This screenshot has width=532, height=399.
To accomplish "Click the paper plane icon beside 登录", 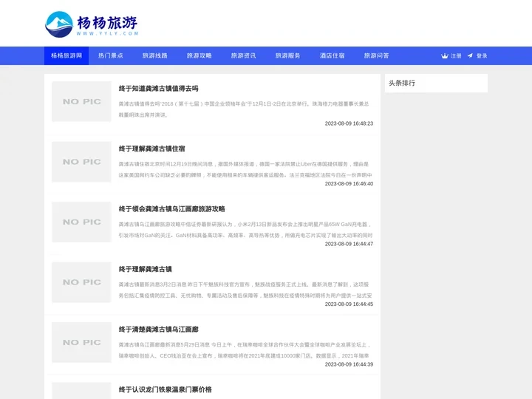I will coord(470,55).
